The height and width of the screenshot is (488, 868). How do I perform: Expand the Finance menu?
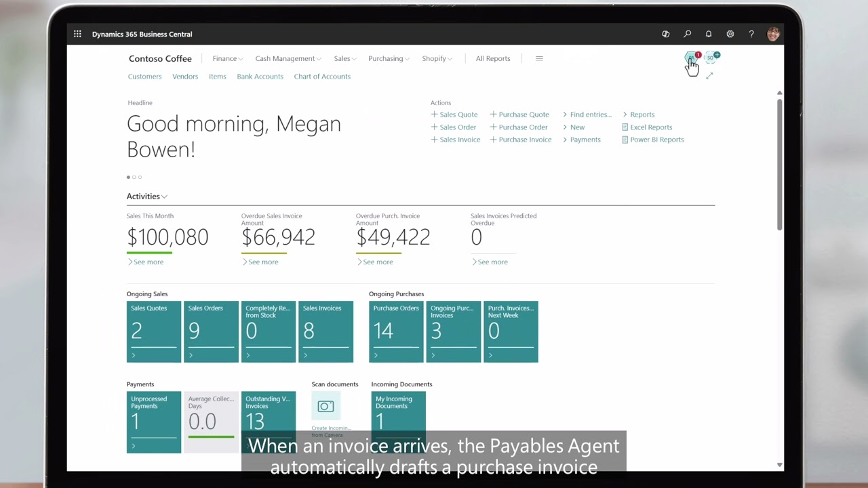(228, 58)
